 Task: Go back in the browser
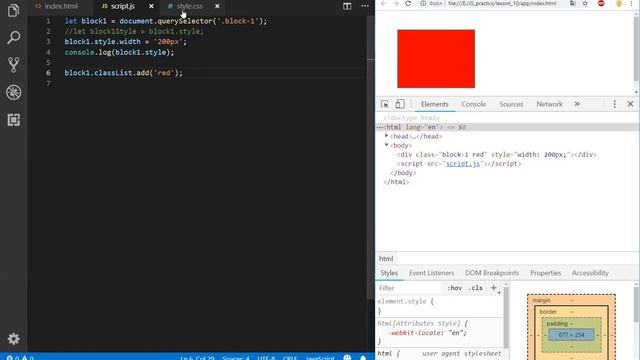384,4
